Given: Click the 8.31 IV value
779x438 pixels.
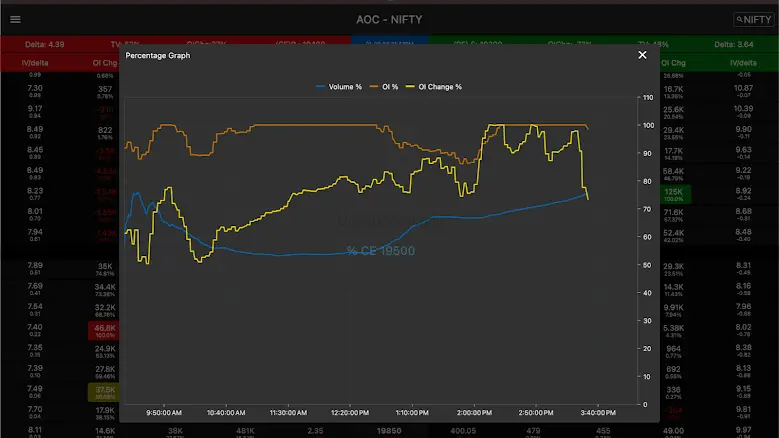Looking at the screenshot, I should (x=743, y=265).
